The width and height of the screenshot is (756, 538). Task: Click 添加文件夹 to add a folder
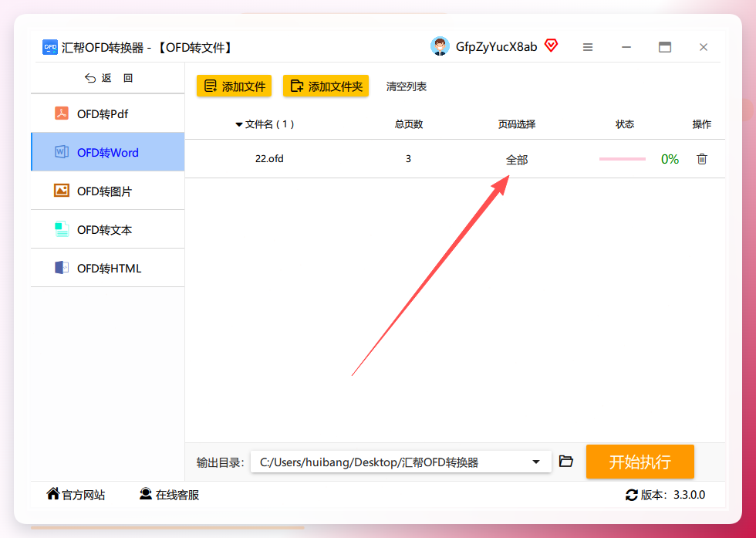tap(326, 86)
